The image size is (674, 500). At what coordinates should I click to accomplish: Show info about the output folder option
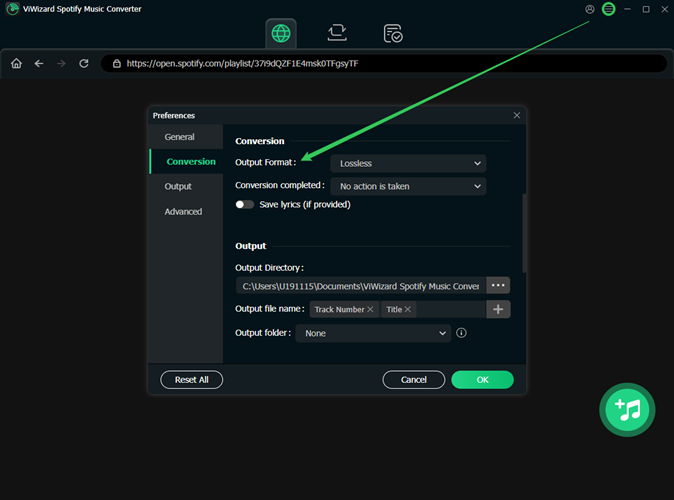tap(461, 333)
